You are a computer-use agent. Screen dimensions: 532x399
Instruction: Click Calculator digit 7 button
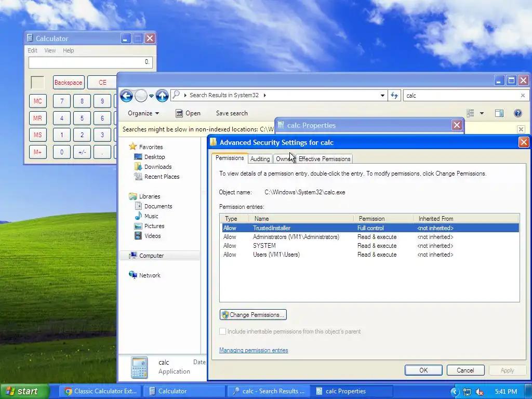(x=62, y=101)
